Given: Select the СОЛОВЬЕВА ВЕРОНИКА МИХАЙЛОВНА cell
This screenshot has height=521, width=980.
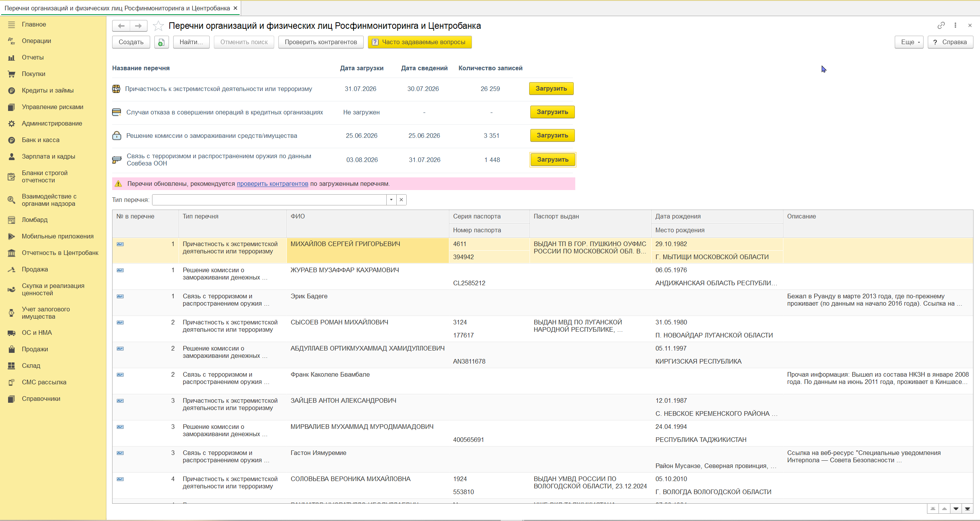Looking at the screenshot, I should coord(367,486).
